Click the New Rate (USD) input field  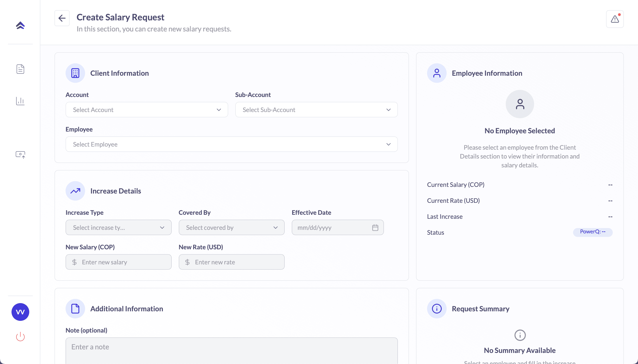pos(235,262)
